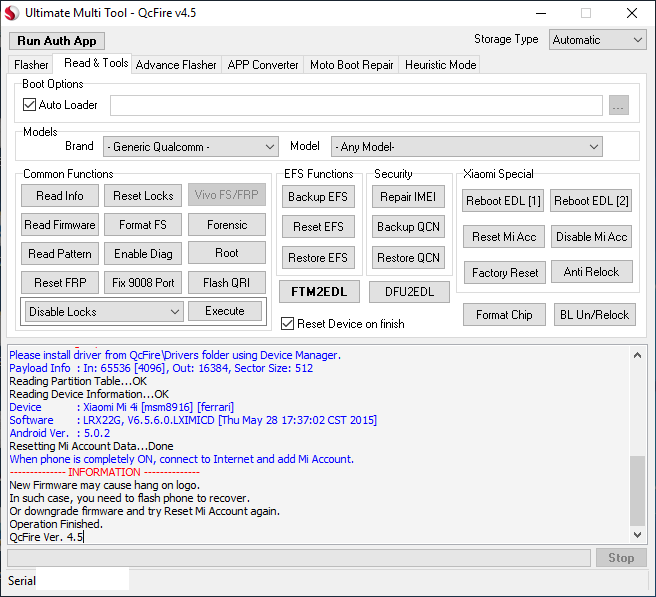Close the QcFire window
This screenshot has width=656, height=597.
632,13
